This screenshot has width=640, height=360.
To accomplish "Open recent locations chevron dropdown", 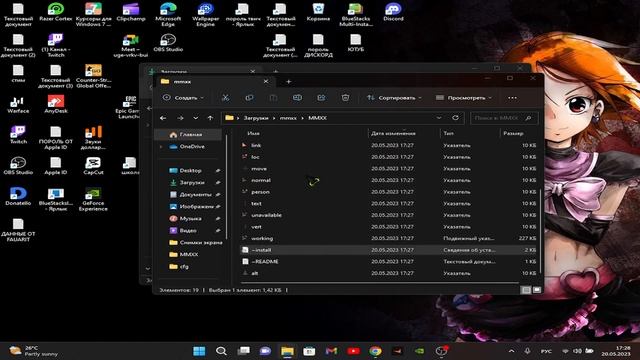I will [x=196, y=118].
